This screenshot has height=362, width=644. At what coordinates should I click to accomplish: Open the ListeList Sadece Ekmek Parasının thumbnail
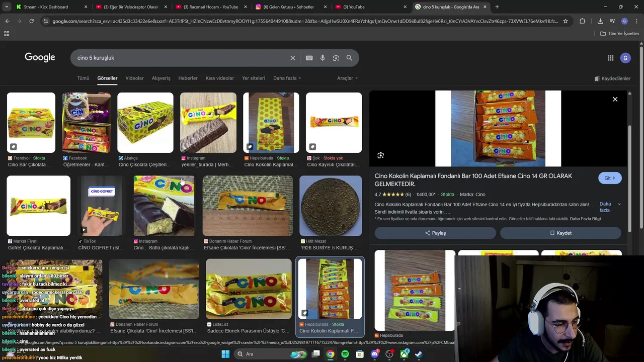click(x=249, y=289)
